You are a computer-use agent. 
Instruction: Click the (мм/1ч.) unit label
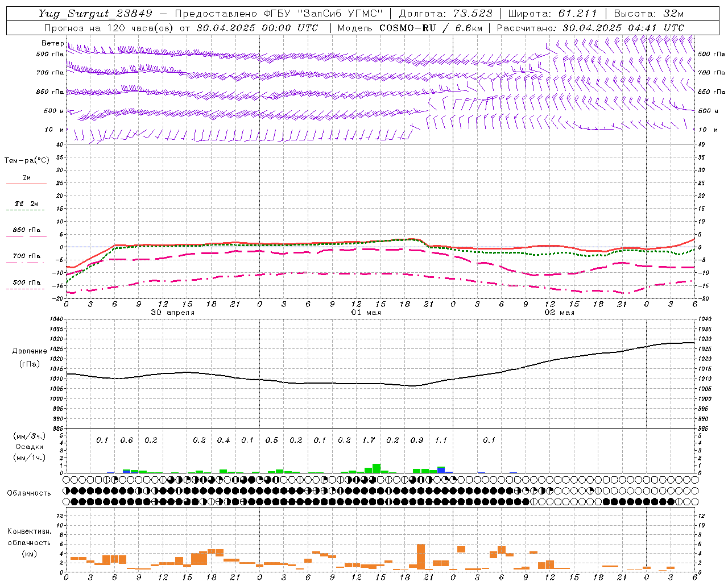tap(29, 458)
